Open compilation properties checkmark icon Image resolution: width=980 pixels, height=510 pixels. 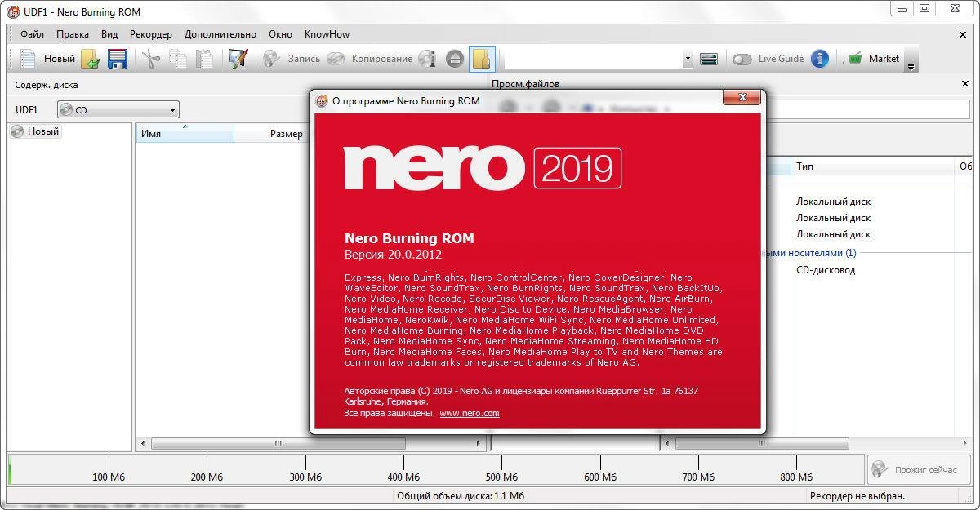point(237,59)
